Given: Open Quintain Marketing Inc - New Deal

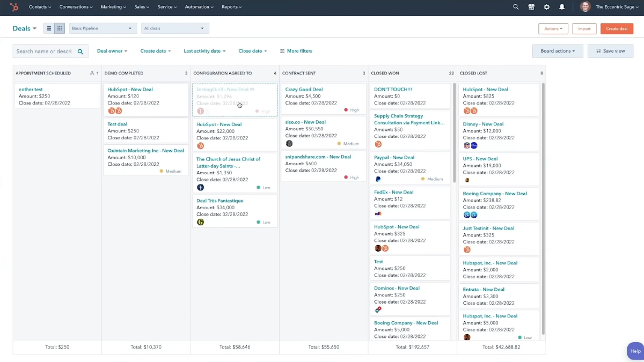Looking at the screenshot, I should [145, 151].
